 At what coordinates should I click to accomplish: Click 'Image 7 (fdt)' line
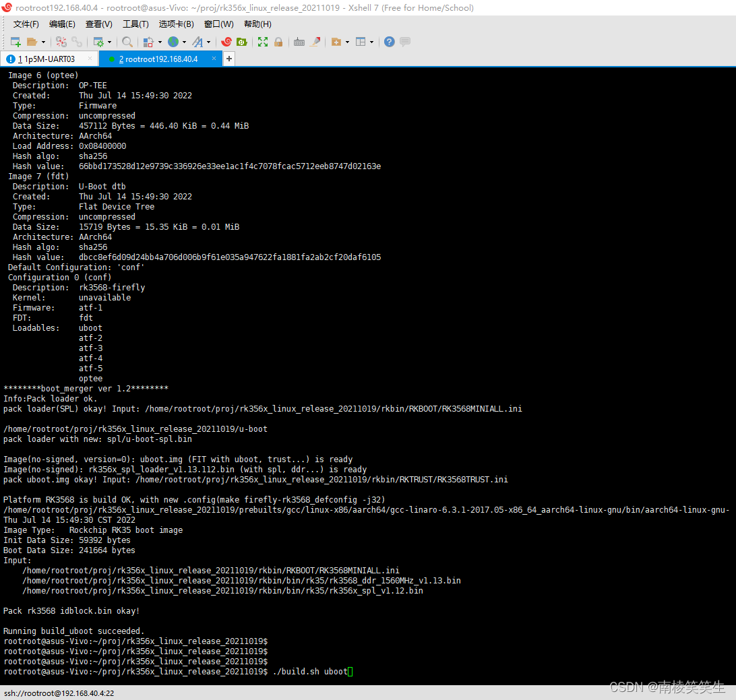tap(38, 176)
